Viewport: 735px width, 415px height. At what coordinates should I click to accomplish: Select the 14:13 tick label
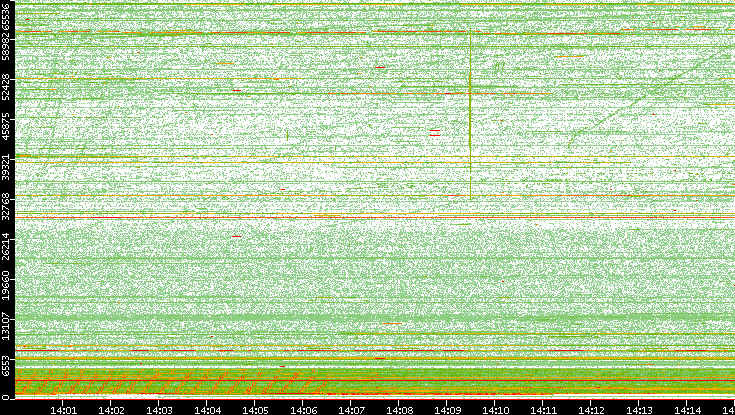click(x=639, y=410)
